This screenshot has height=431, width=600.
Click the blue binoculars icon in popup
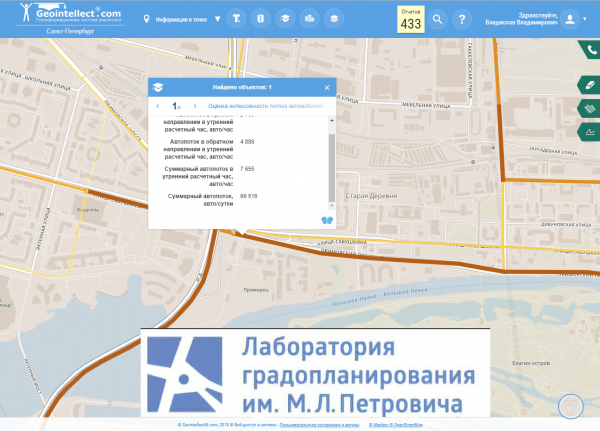(x=327, y=220)
